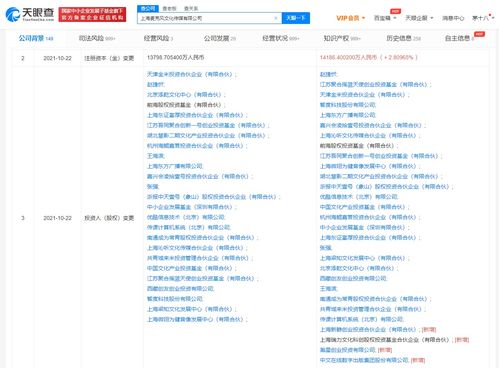Expand the 天眼企服 dropdown menu

coord(419,18)
